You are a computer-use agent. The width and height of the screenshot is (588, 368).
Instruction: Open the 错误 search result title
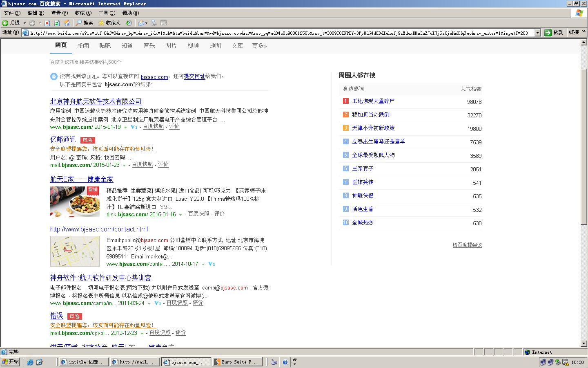[57, 316]
